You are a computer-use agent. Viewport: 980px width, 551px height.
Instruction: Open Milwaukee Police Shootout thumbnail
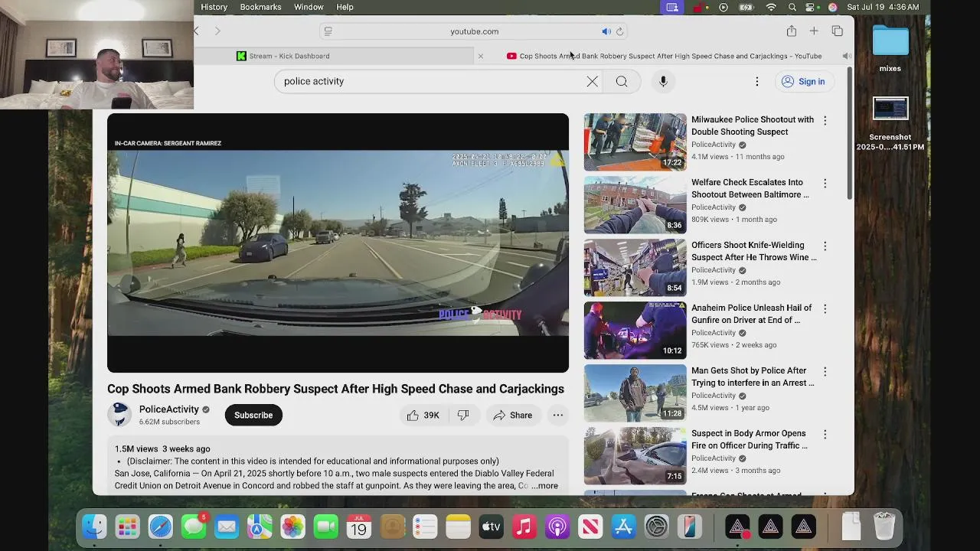635,142
